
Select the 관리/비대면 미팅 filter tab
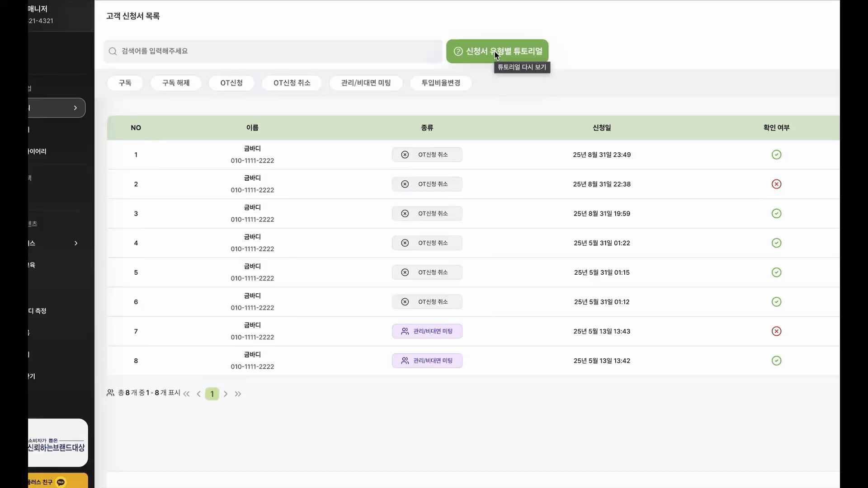(366, 83)
